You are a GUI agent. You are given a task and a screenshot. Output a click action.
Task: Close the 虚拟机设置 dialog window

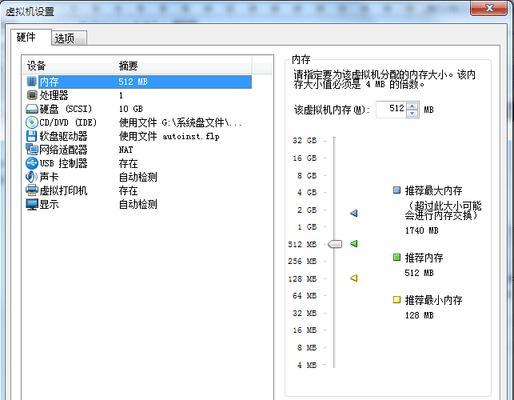click(489, 8)
